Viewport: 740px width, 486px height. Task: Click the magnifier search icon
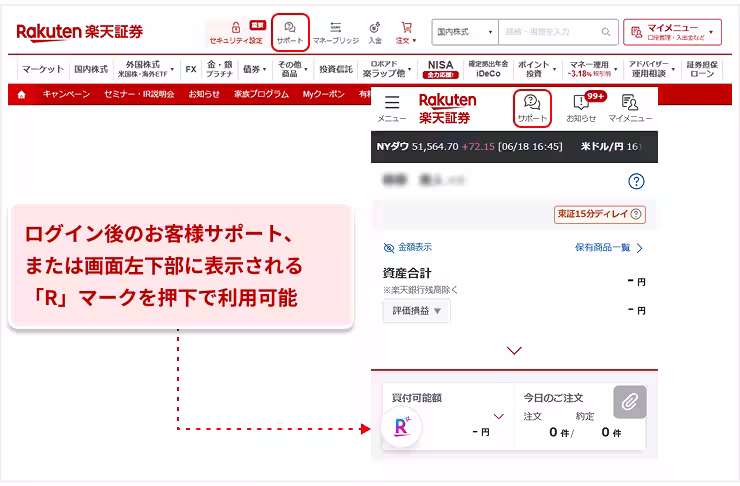pyautogui.click(x=605, y=32)
